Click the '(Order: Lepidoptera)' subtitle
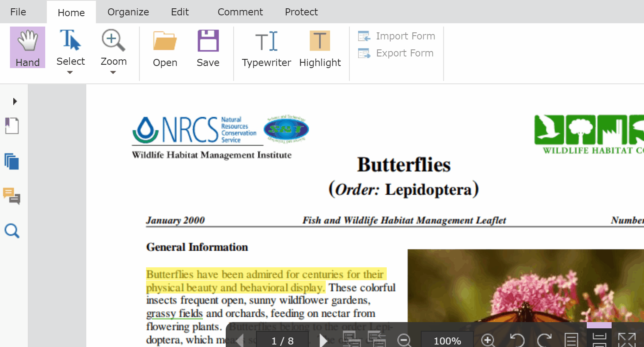Image resolution: width=644 pixels, height=347 pixels. (x=404, y=189)
